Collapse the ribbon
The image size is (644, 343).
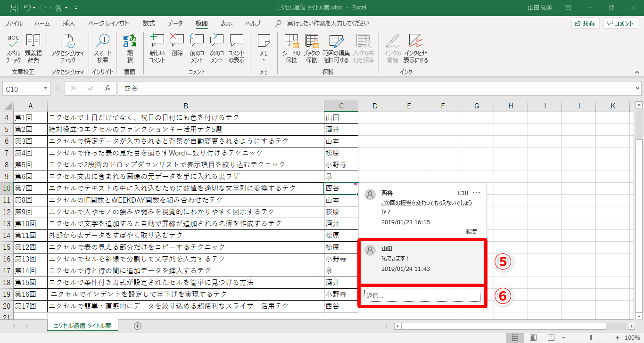click(x=637, y=72)
